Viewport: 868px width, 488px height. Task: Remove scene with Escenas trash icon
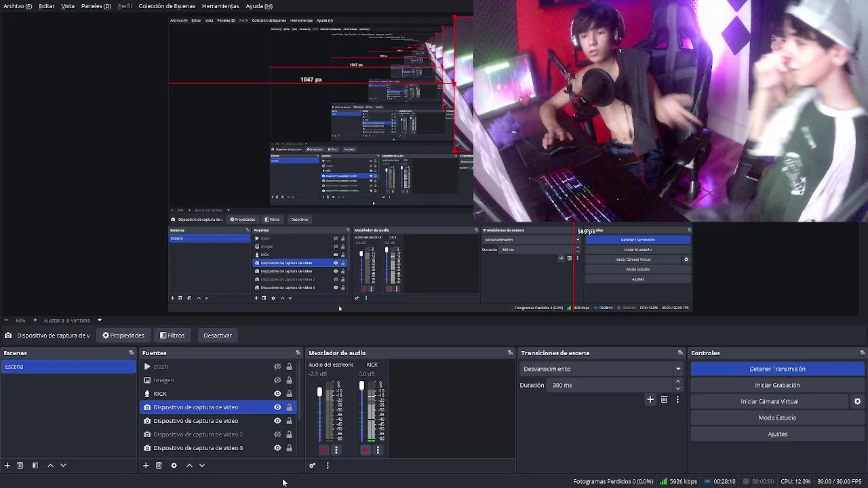tap(20, 466)
